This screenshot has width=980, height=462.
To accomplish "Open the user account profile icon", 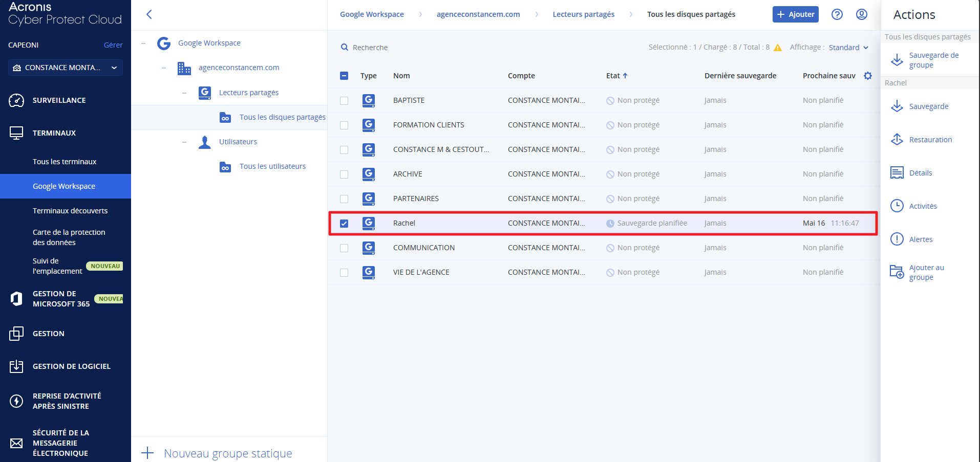I will coord(862,14).
